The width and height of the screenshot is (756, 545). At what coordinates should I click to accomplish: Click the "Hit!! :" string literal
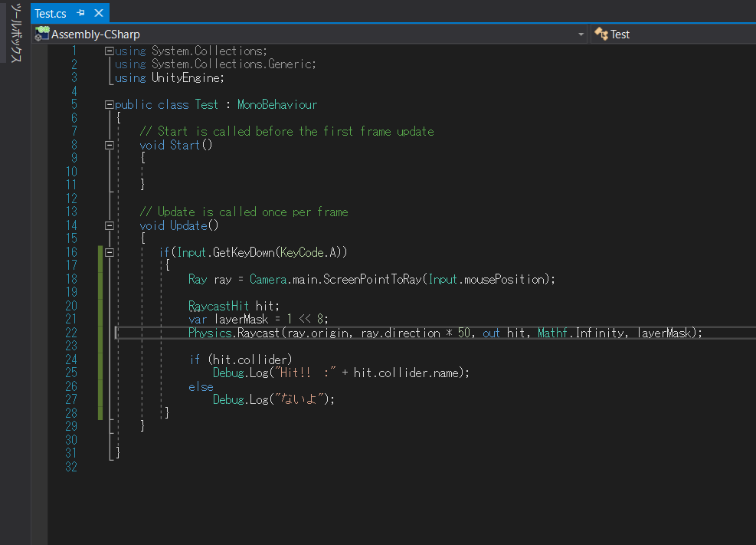[x=305, y=373]
